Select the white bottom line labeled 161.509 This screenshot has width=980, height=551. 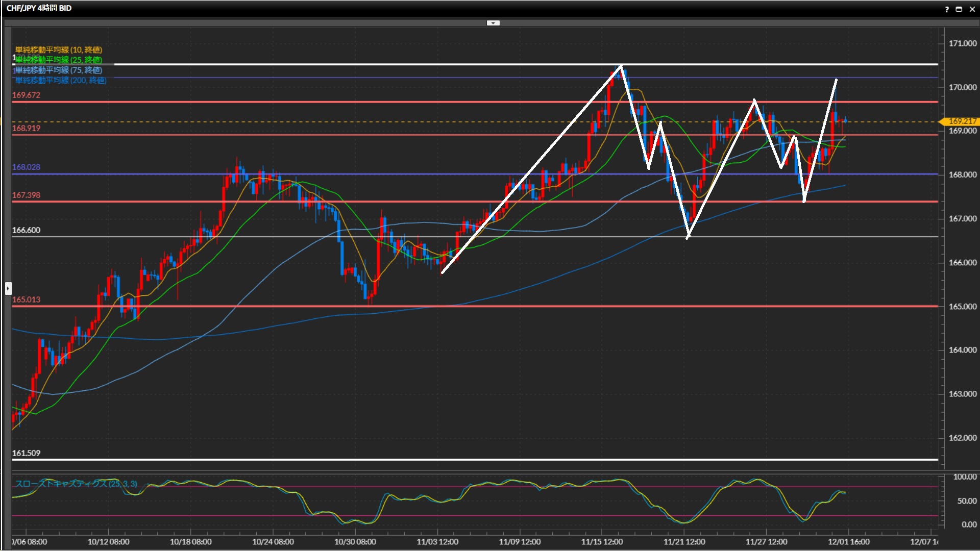tap(306, 460)
